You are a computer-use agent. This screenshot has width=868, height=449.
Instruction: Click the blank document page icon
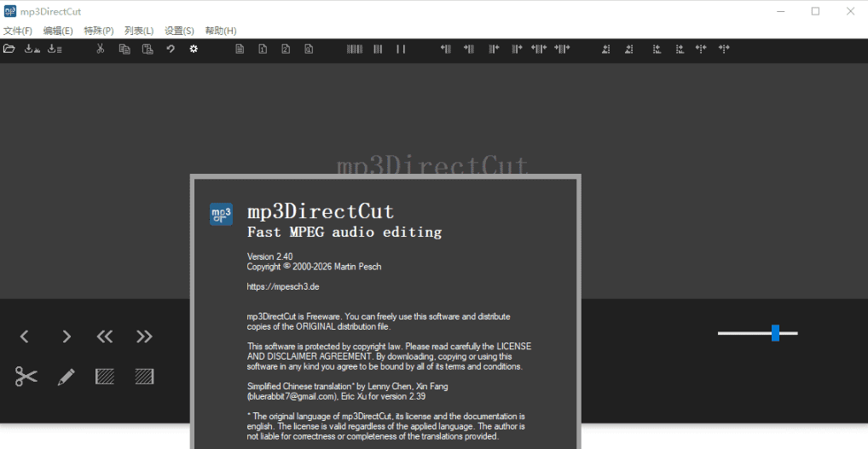239,49
